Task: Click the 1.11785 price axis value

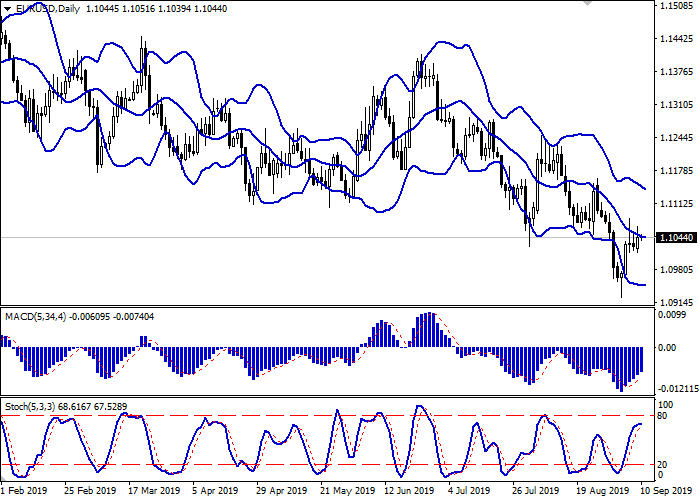Action: click(676, 171)
